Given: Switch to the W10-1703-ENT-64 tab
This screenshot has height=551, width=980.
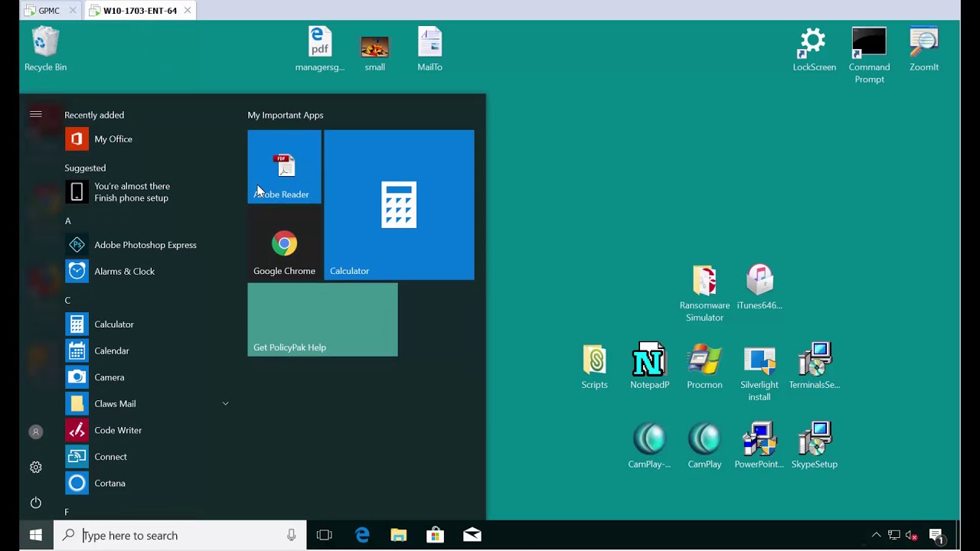Looking at the screenshot, I should [139, 11].
